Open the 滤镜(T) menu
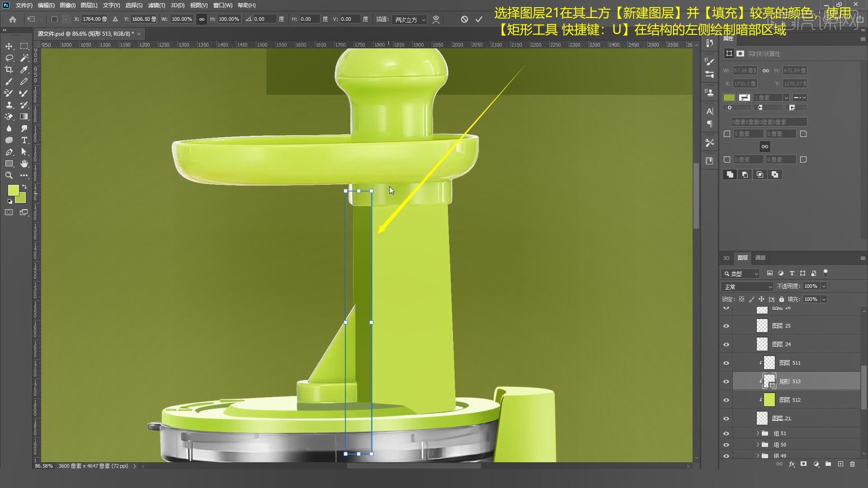Viewport: 868px width, 488px height. [x=156, y=5]
